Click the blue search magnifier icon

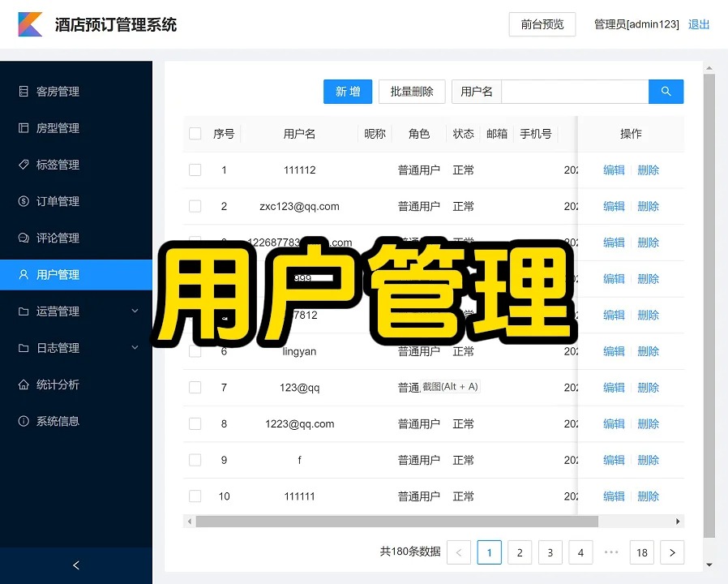tap(666, 92)
